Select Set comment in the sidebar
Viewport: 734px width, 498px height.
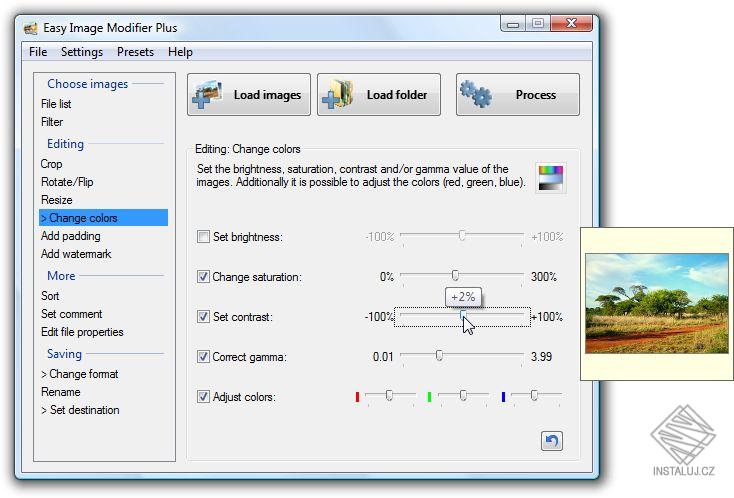pyautogui.click(x=72, y=314)
